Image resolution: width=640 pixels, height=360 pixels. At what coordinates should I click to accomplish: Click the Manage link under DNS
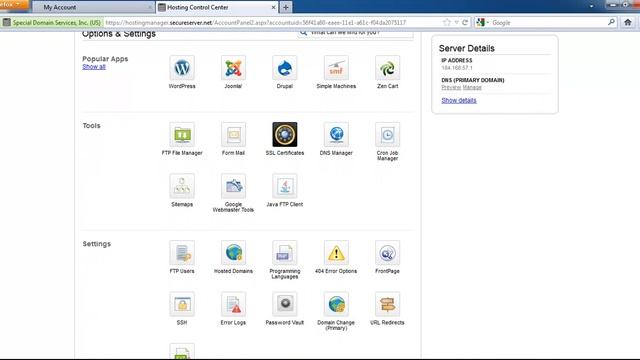(x=472, y=87)
